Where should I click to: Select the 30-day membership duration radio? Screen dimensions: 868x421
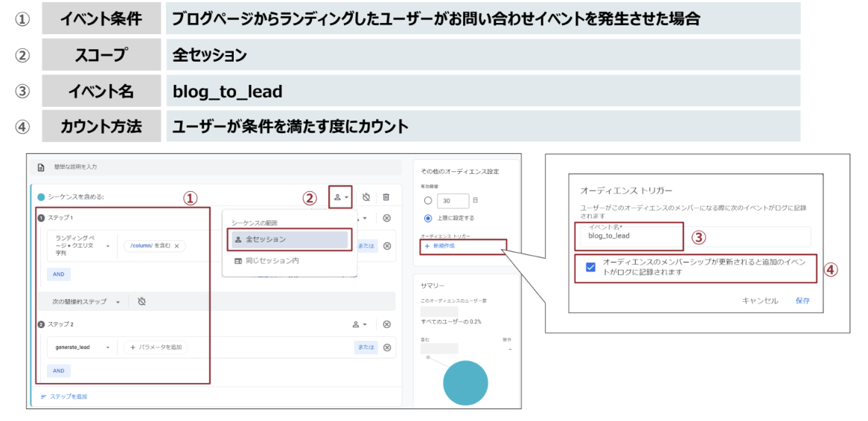427,201
